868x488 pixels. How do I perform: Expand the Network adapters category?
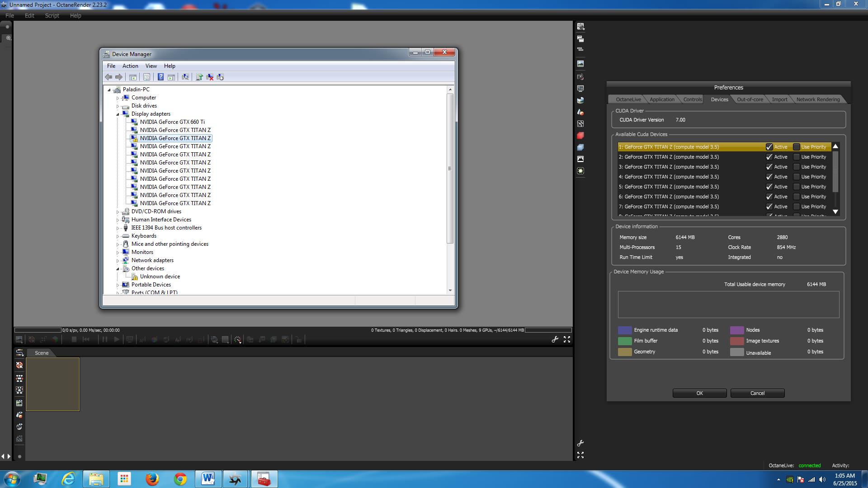(118, 261)
